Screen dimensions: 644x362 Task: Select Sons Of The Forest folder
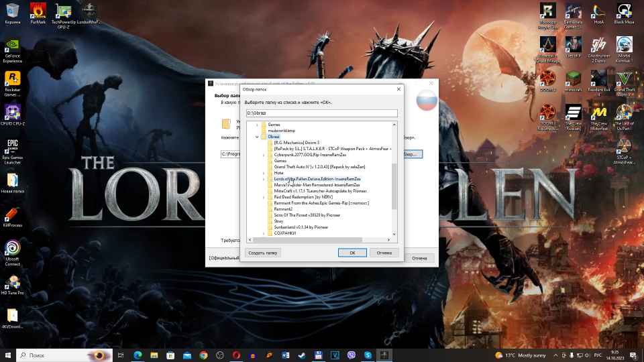click(x=307, y=215)
